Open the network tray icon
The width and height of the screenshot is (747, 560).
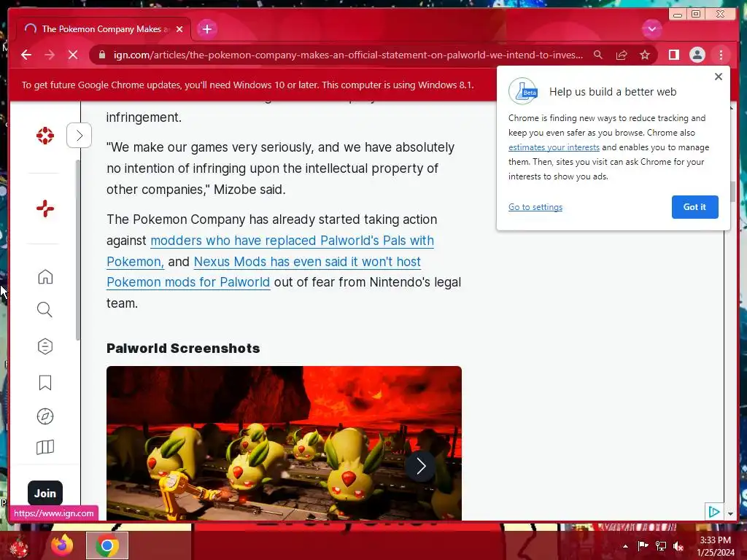click(x=661, y=546)
